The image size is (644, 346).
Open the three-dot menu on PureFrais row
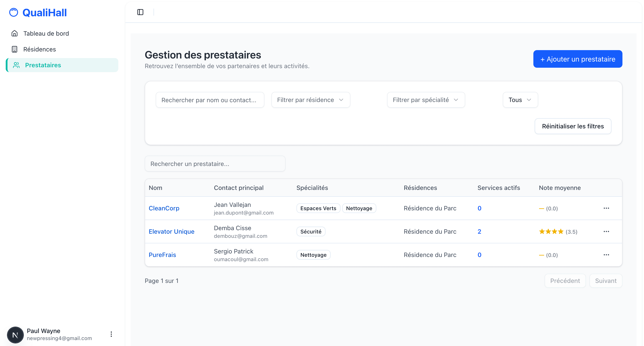[607, 255]
